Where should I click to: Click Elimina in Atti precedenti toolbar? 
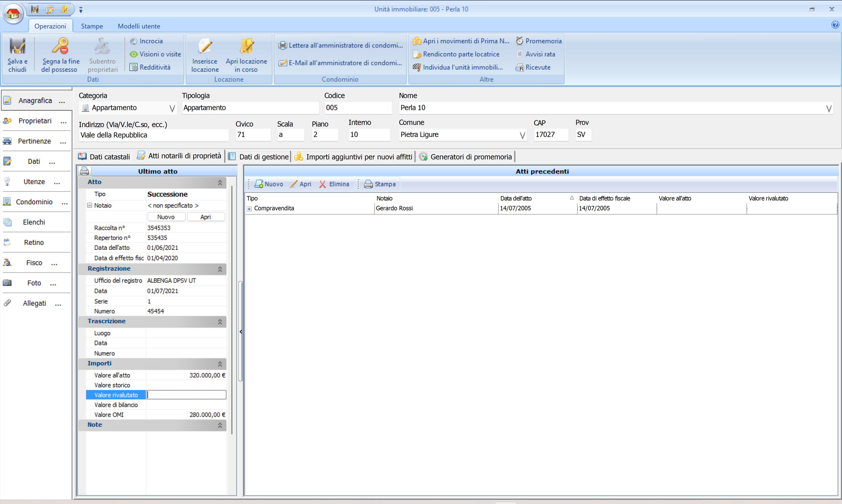334,184
